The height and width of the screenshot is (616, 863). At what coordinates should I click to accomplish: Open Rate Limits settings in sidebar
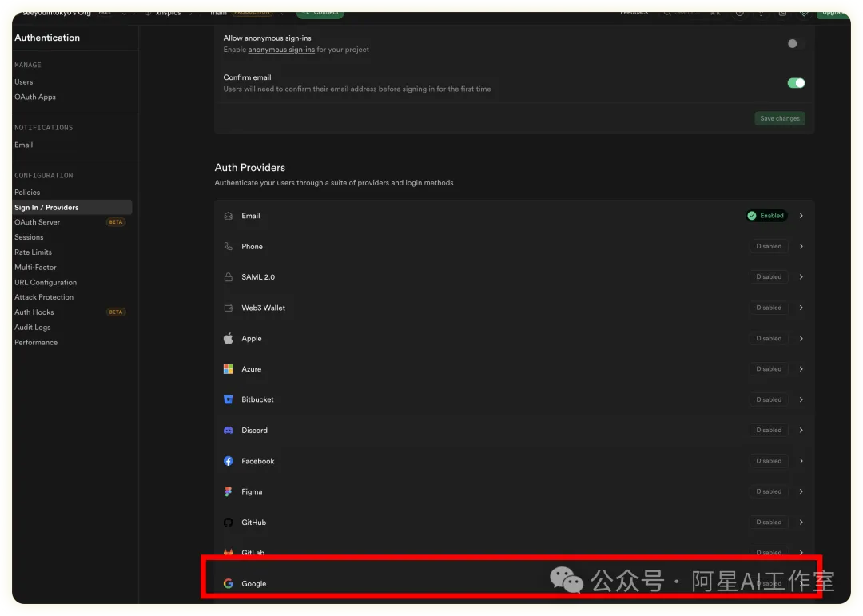pos(33,252)
